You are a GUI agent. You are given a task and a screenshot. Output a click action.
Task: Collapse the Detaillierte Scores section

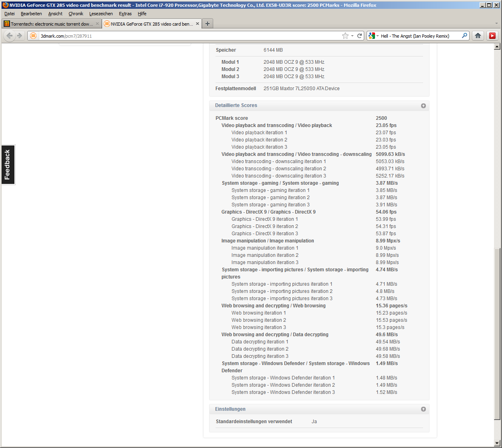[x=423, y=106]
